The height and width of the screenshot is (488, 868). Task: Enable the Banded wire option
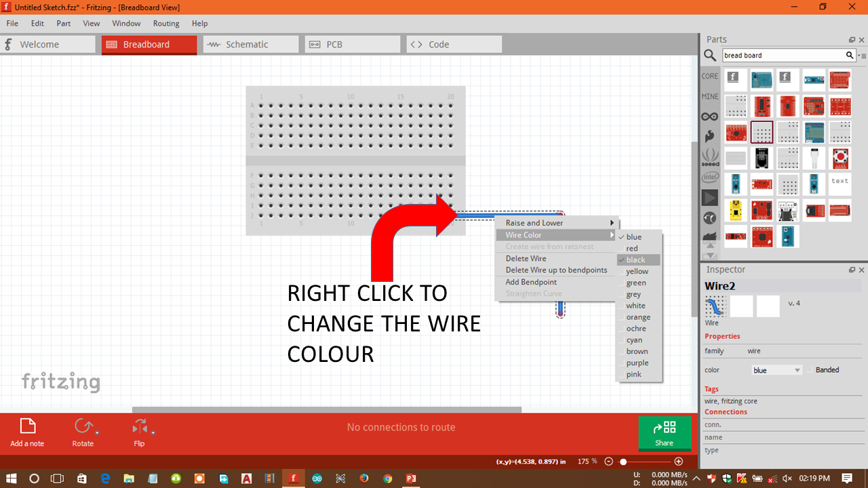pos(811,369)
